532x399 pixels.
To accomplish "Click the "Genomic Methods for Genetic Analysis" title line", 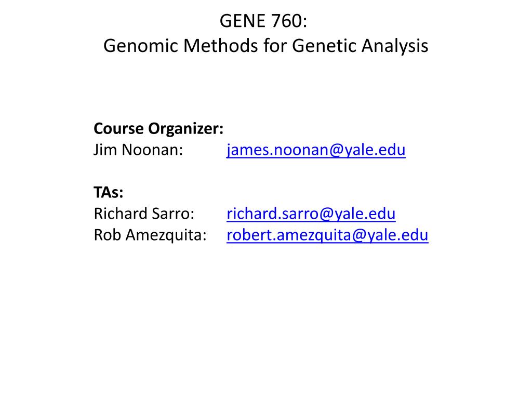I will [x=266, y=46].
